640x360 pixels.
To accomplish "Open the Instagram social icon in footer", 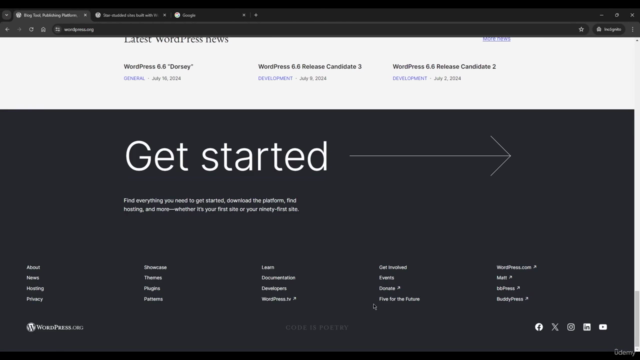I will [571, 327].
